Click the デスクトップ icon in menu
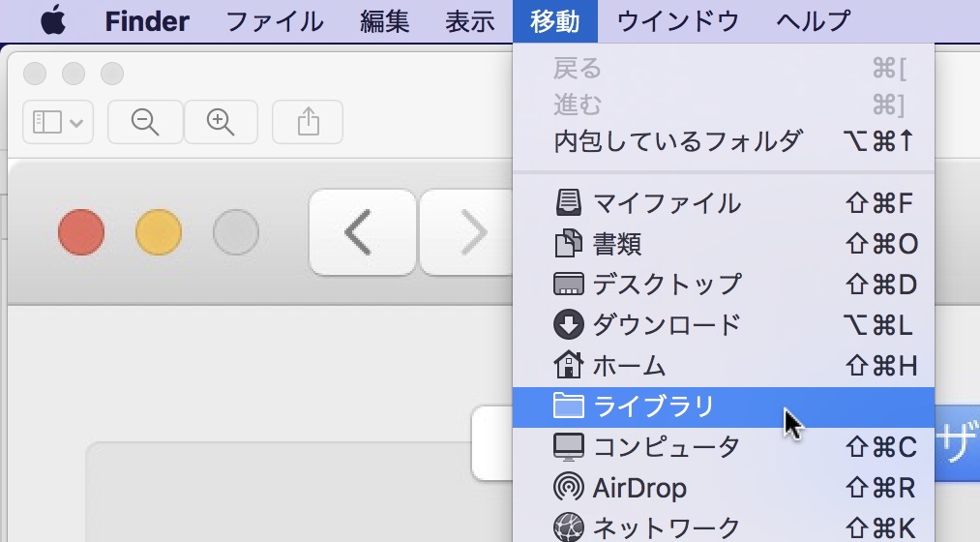980x542 pixels. click(x=568, y=284)
